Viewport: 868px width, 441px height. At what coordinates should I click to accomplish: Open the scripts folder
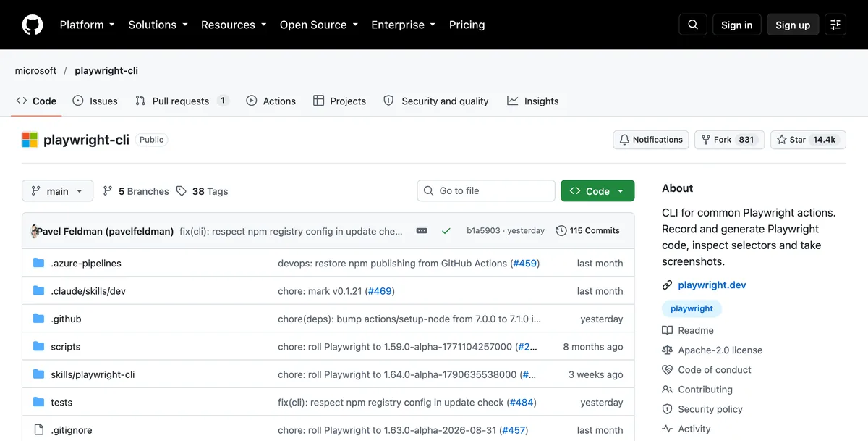click(65, 347)
